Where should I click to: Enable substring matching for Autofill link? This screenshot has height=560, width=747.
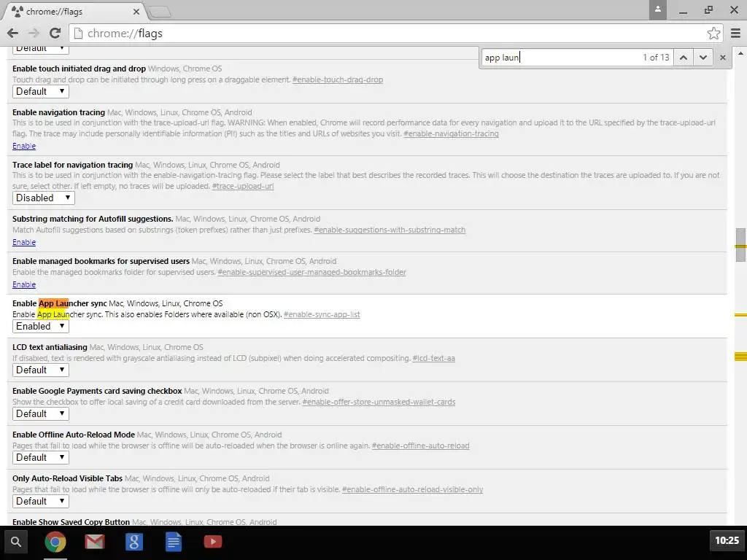point(24,242)
